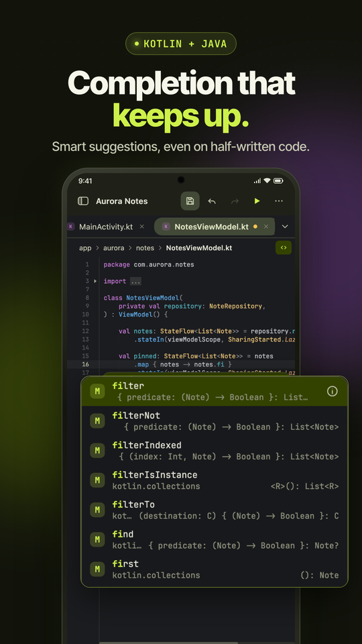Click the Aurora Notes project title
Viewport: 362px width, 644px height.
coord(122,201)
